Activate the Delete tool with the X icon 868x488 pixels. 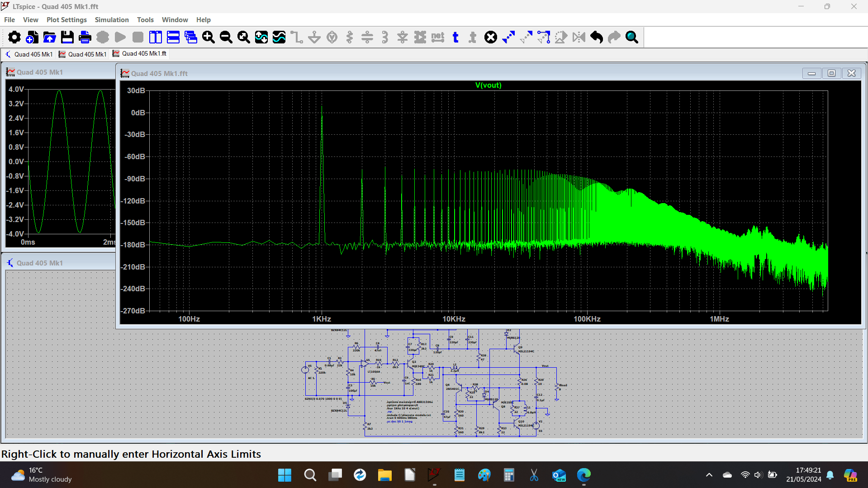click(491, 37)
